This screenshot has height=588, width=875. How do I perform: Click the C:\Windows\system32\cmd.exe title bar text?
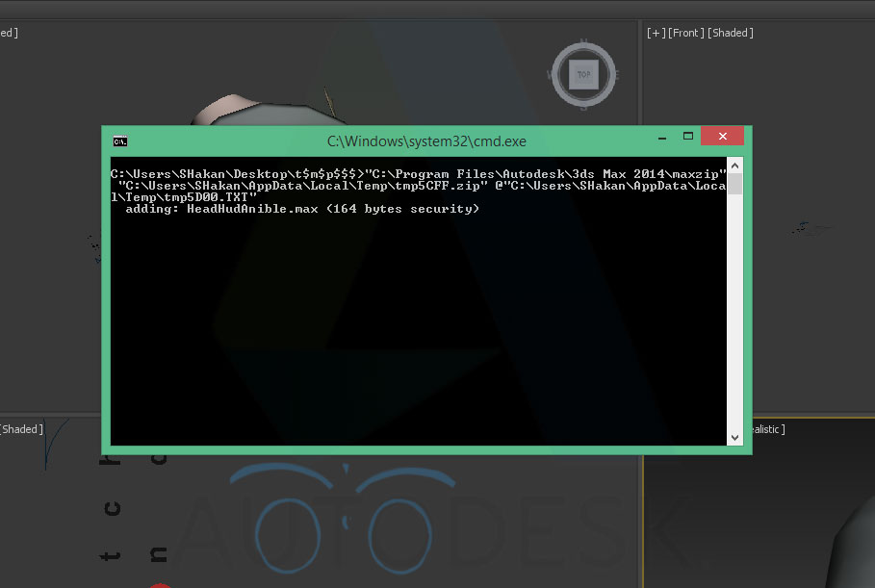pyautogui.click(x=426, y=141)
